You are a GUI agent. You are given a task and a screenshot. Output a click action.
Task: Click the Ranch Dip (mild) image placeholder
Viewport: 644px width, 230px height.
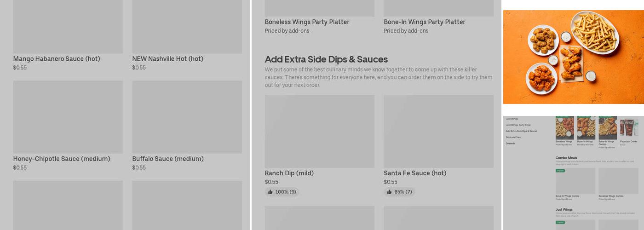pyautogui.click(x=320, y=131)
